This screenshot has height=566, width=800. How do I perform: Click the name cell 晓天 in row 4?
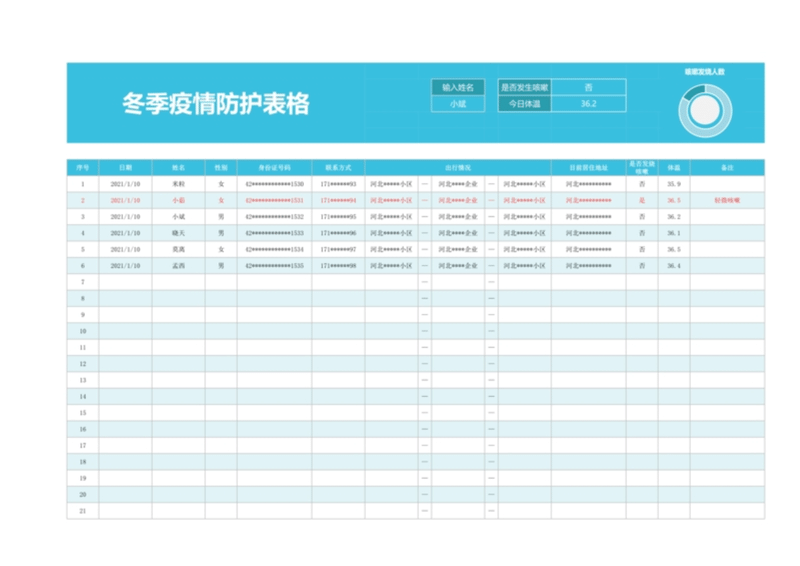178,233
